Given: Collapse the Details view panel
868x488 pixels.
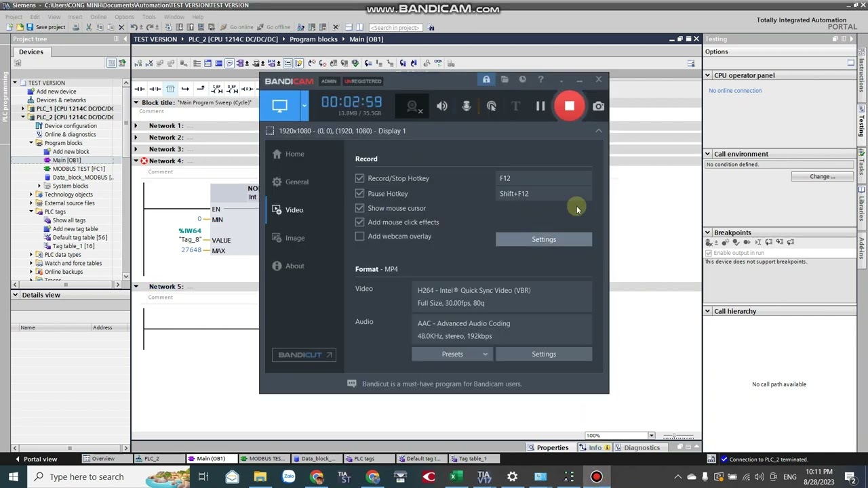Looking at the screenshot, I should pyautogui.click(x=16, y=295).
